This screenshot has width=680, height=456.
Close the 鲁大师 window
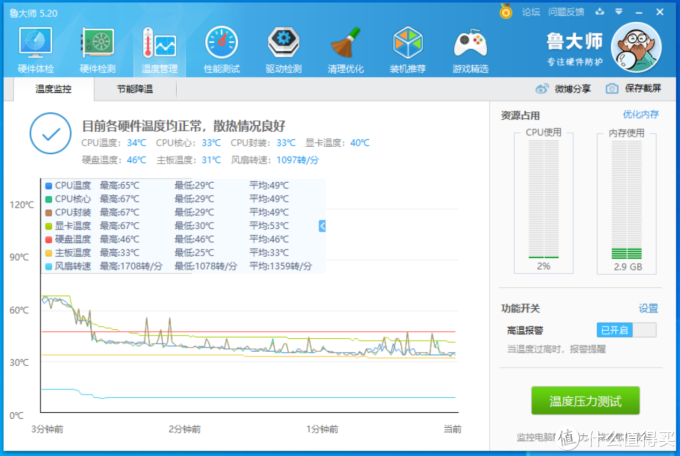(x=660, y=12)
